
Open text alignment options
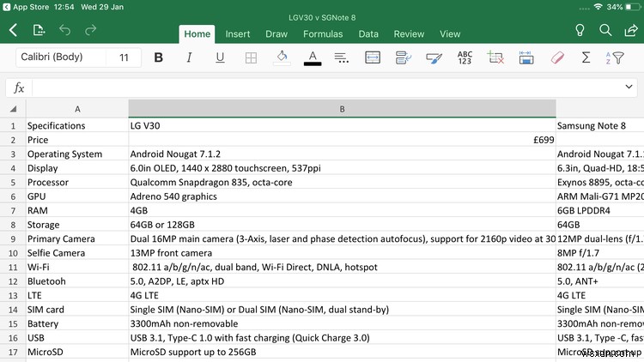tap(341, 57)
